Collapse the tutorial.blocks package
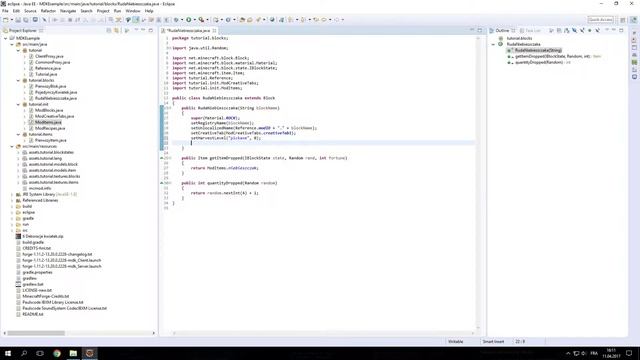 point(18,80)
